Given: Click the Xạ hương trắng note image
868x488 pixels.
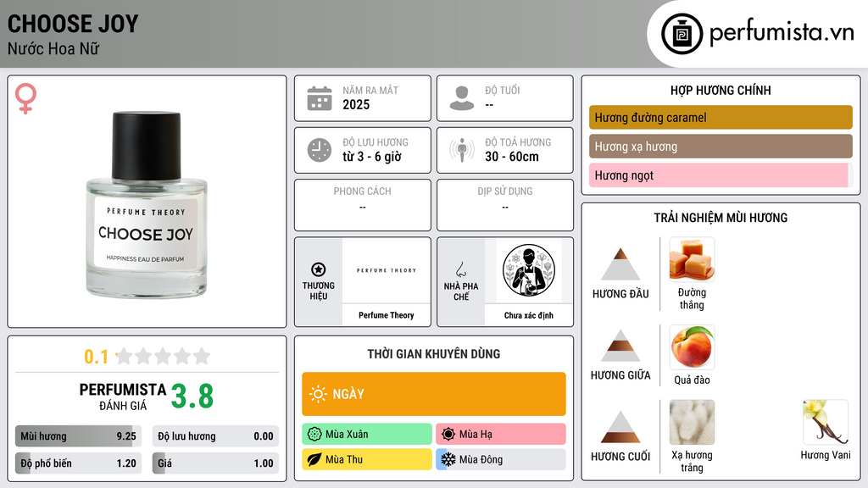Looking at the screenshot, I should click(692, 422).
